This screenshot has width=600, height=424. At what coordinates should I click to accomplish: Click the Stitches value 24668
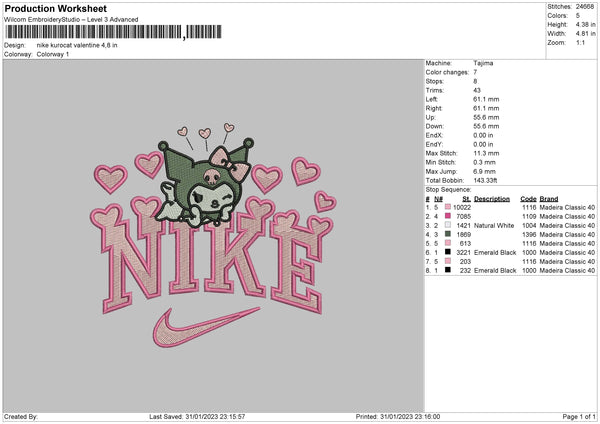(585, 7)
